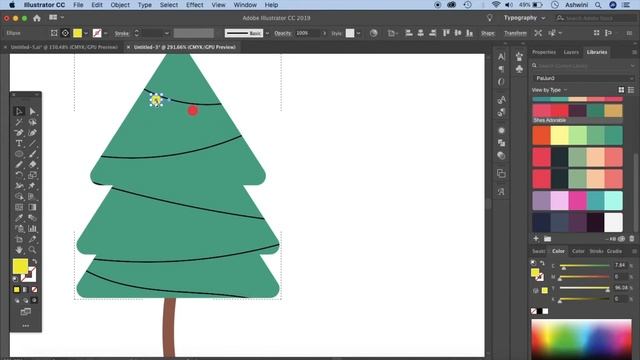Select the Selection tool arrow
Image resolution: width=640 pixels, height=360 pixels.
pyautogui.click(x=19, y=111)
